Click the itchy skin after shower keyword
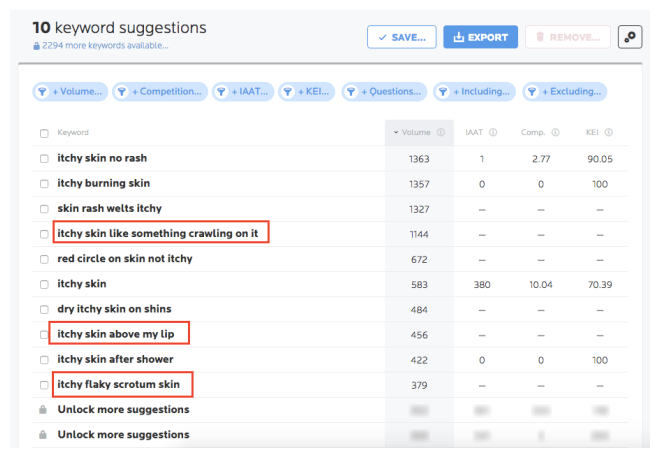Image resolution: width=666 pixels, height=452 pixels. [115, 359]
